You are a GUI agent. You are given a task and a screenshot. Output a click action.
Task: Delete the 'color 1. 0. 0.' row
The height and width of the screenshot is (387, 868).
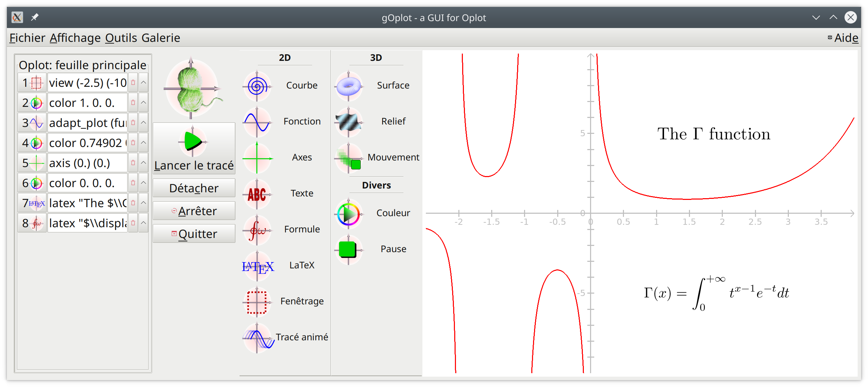click(x=133, y=102)
